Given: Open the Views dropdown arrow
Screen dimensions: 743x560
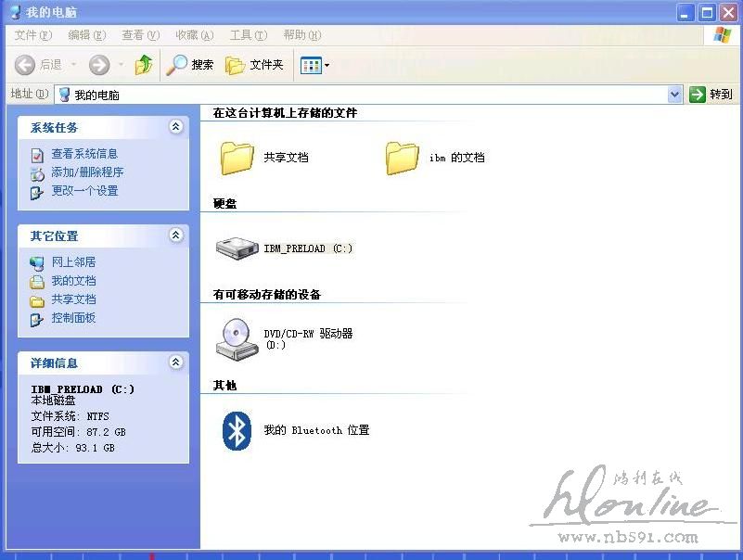Looking at the screenshot, I should [x=327, y=66].
